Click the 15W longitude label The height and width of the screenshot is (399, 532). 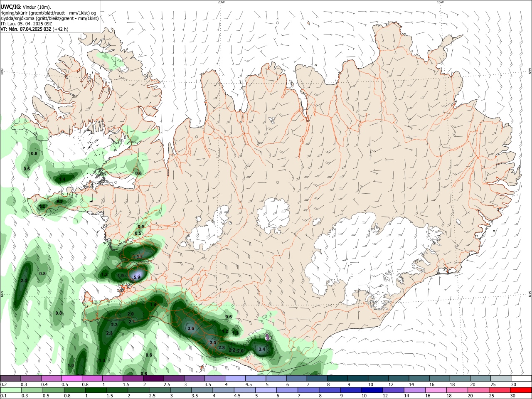tap(440, 2)
